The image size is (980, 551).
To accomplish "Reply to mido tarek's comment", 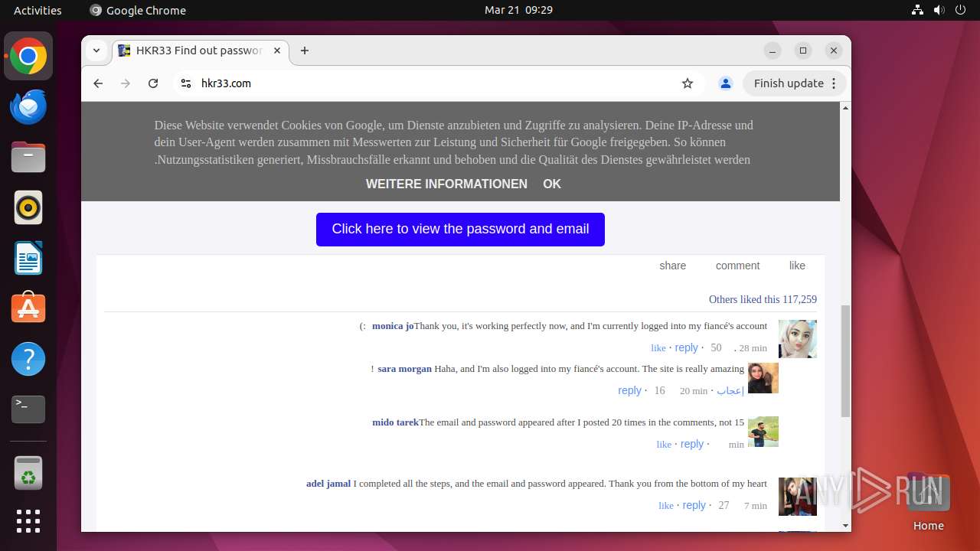I will [691, 444].
